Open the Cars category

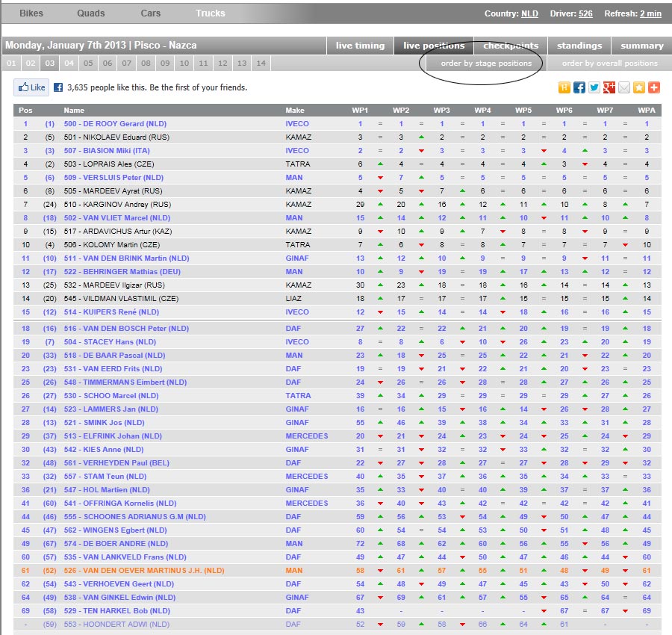point(150,13)
